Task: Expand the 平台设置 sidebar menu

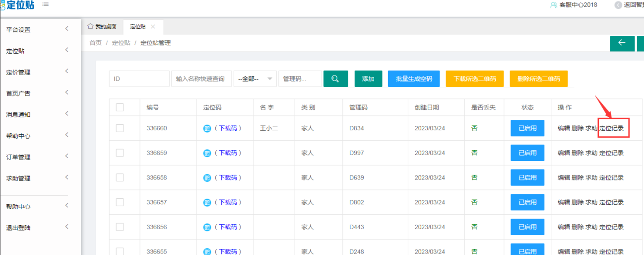Action: [37, 29]
